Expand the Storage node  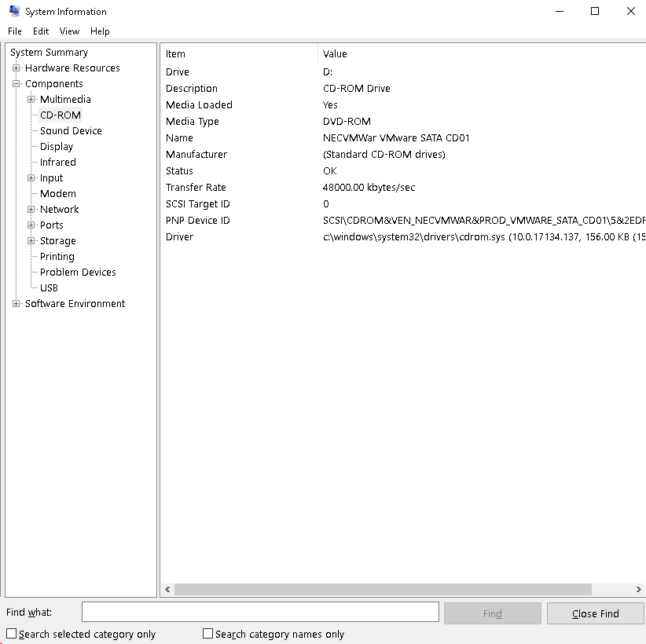pos(31,241)
